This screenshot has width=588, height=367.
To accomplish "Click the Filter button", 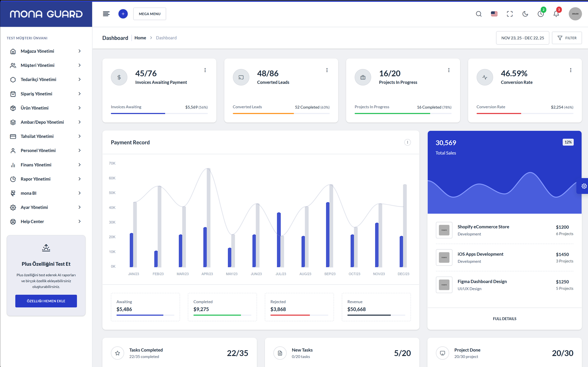I will click(567, 38).
